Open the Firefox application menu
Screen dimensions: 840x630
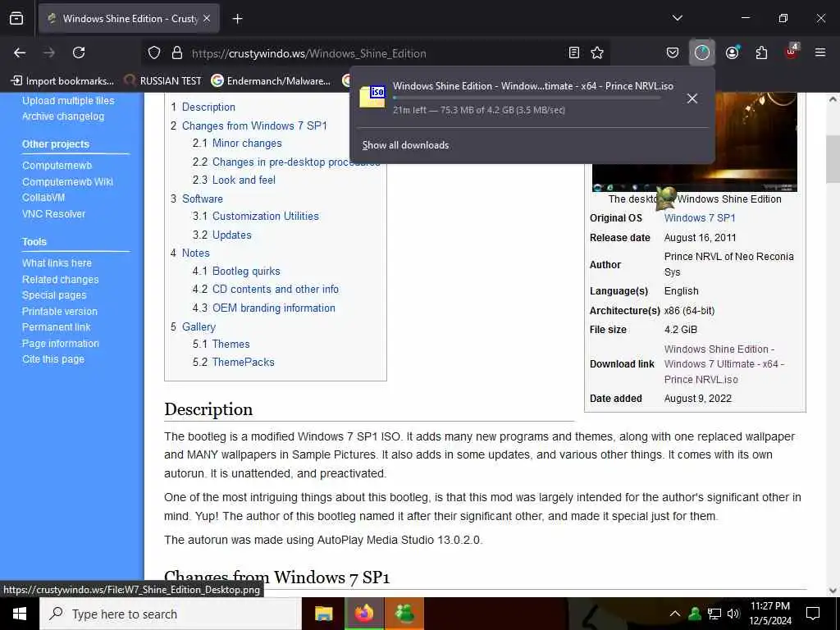820,52
